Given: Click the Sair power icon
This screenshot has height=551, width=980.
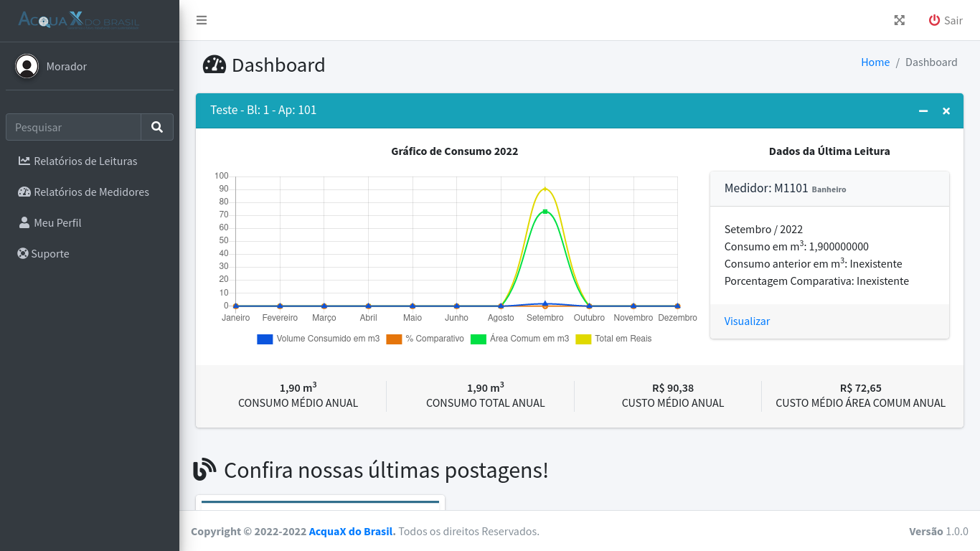Looking at the screenshot, I should pos(934,20).
